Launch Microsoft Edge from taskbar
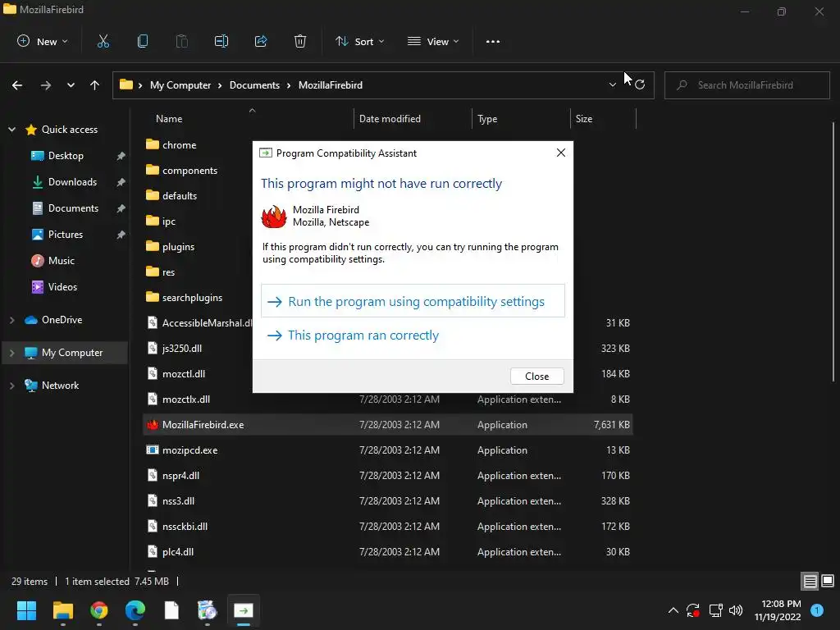 pyautogui.click(x=135, y=610)
